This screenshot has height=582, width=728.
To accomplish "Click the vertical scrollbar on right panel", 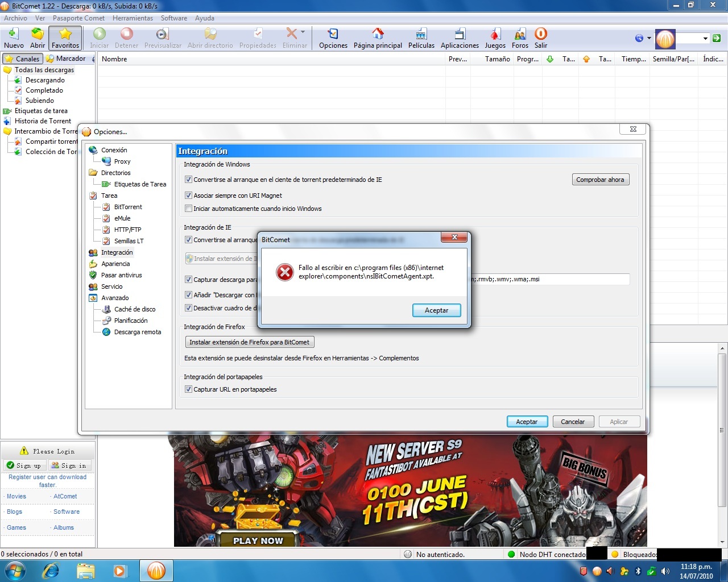I will click(x=722, y=430).
